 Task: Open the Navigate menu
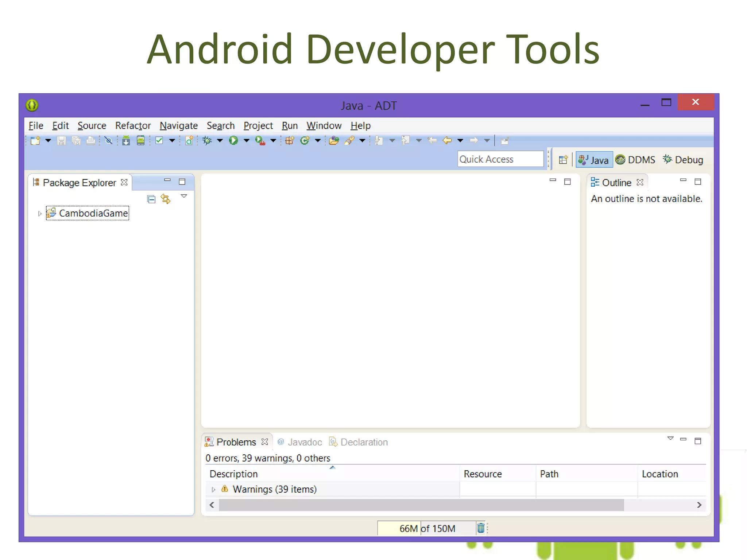[179, 125]
